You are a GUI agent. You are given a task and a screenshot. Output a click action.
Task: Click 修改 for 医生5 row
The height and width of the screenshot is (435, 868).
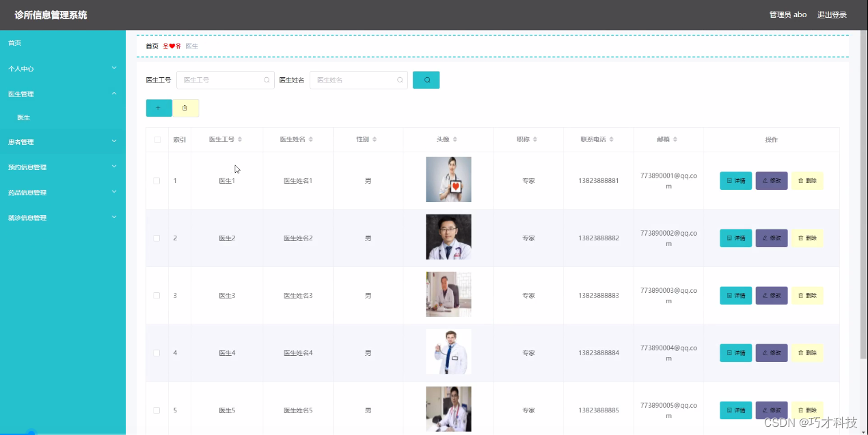click(772, 410)
